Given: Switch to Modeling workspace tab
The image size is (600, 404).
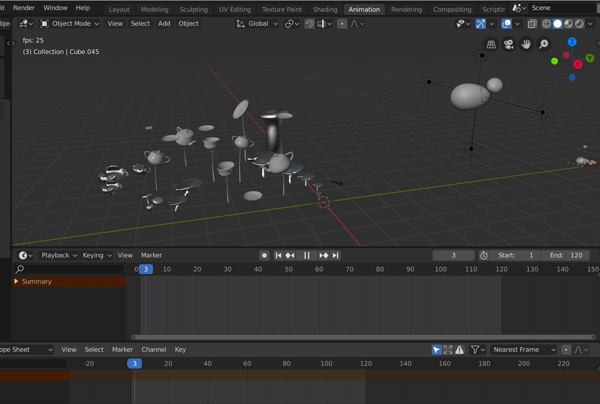Looking at the screenshot, I should tap(155, 10).
